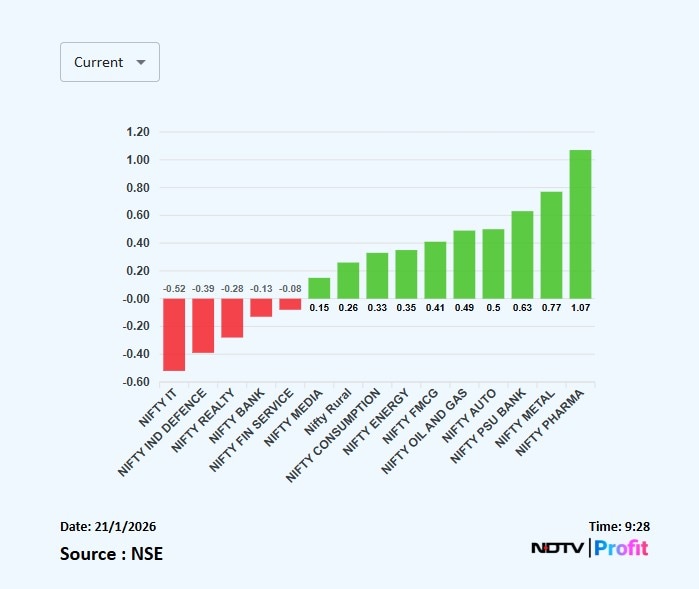
Task: Open the Current dropdown selector
Action: [x=109, y=62]
